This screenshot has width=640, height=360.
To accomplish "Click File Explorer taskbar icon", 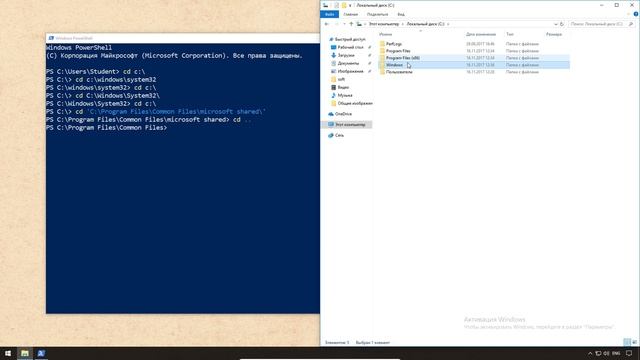I will (25, 353).
